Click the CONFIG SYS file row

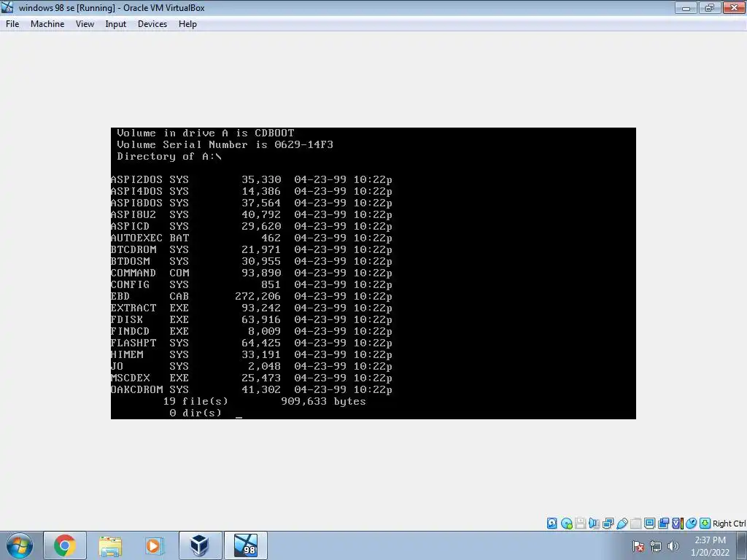[x=252, y=285]
